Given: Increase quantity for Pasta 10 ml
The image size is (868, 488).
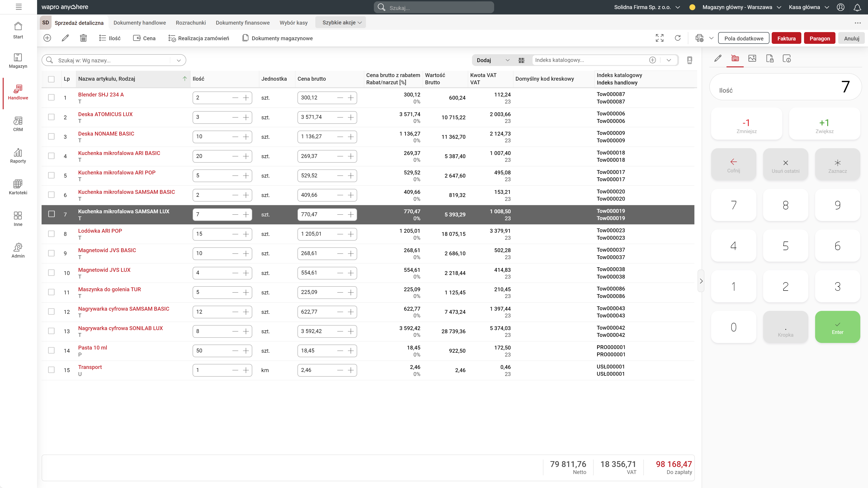Looking at the screenshot, I should click(x=246, y=351).
